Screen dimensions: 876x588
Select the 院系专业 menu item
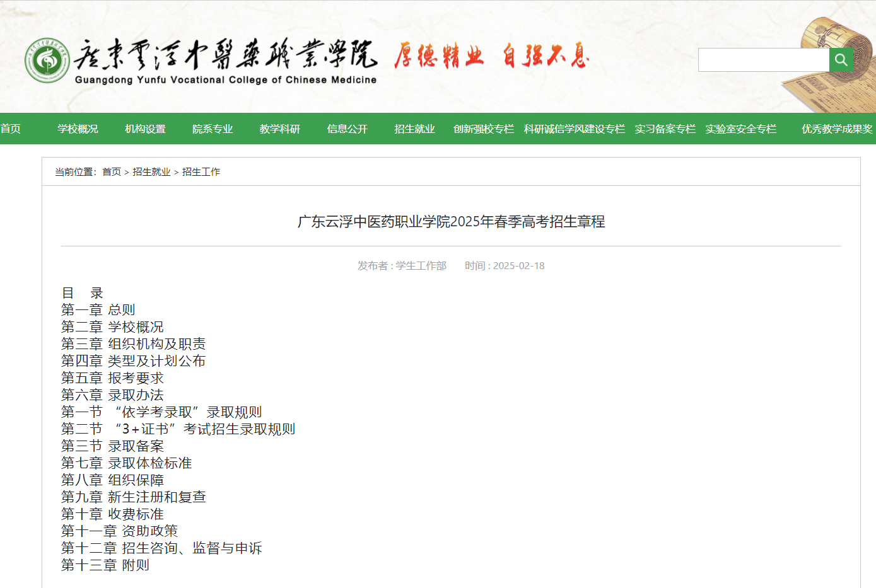212,129
